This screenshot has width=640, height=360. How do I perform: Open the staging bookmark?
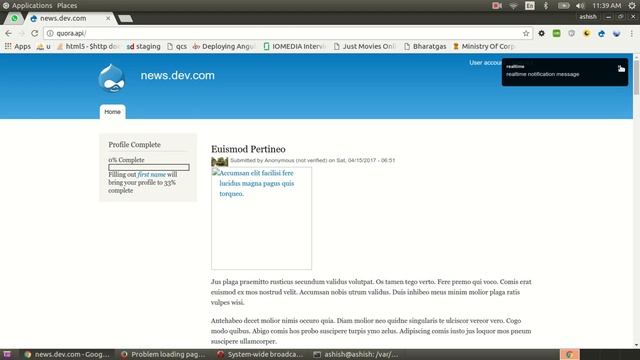[143, 47]
